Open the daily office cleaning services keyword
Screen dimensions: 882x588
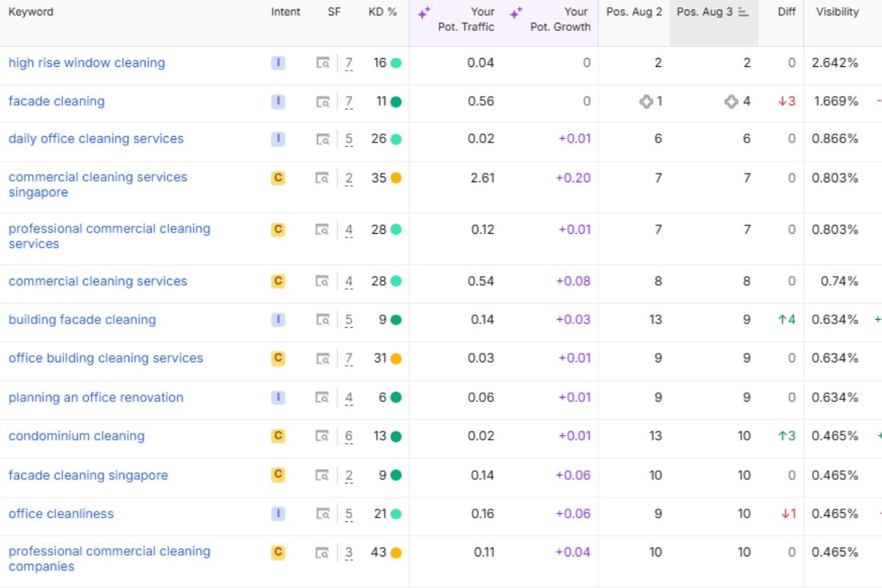point(96,139)
